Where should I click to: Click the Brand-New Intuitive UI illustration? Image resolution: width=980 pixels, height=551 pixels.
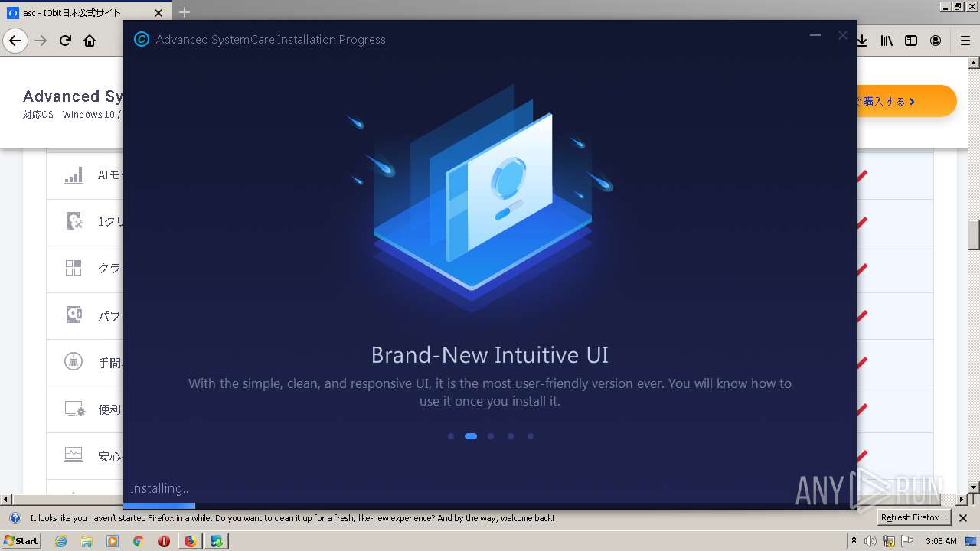pos(481,199)
